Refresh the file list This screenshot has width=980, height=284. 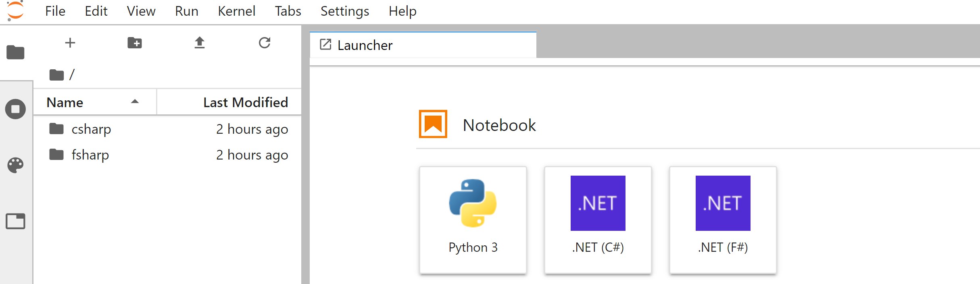[265, 43]
